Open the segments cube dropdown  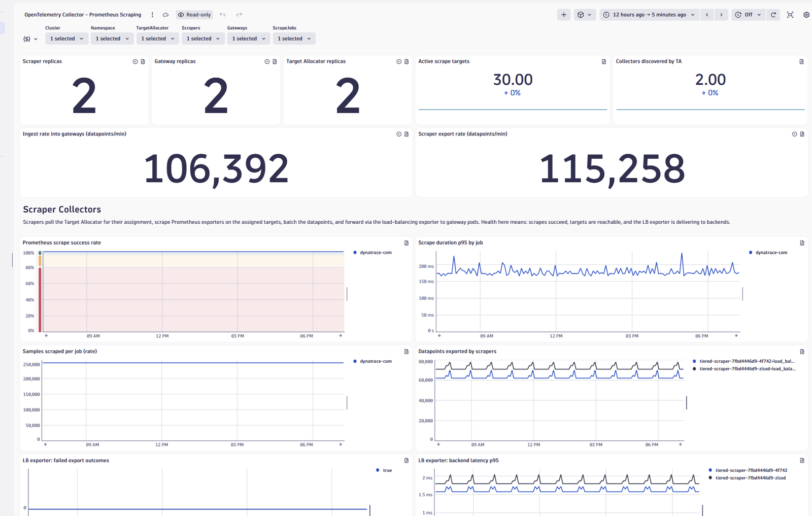pyautogui.click(x=585, y=15)
